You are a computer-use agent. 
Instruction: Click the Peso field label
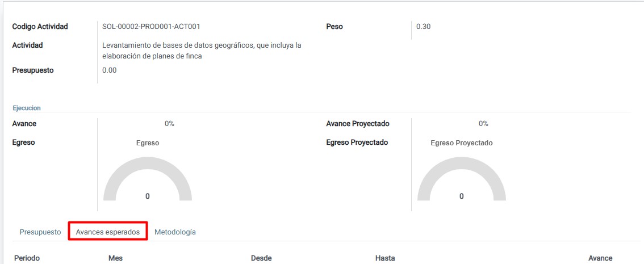click(334, 27)
